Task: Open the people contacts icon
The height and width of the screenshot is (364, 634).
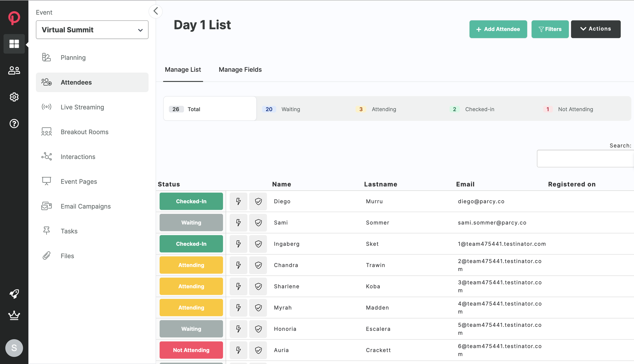Action: pyautogui.click(x=14, y=71)
